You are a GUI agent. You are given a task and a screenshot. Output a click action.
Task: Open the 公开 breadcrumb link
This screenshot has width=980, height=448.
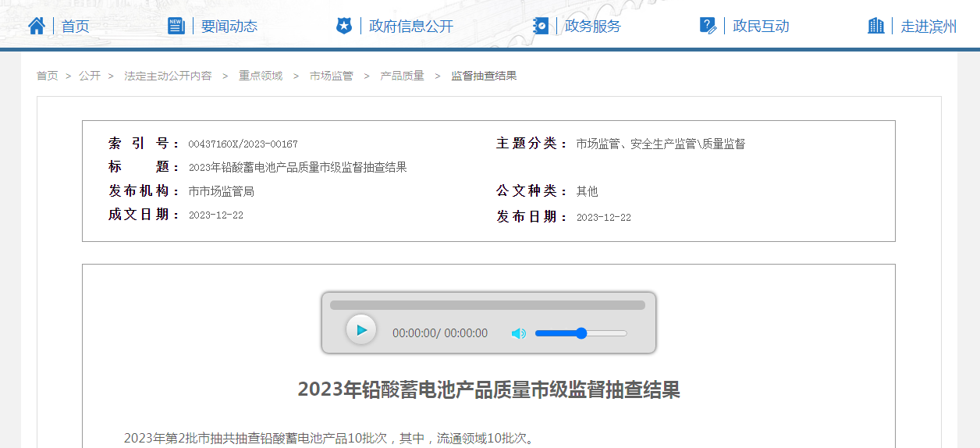[x=90, y=76]
